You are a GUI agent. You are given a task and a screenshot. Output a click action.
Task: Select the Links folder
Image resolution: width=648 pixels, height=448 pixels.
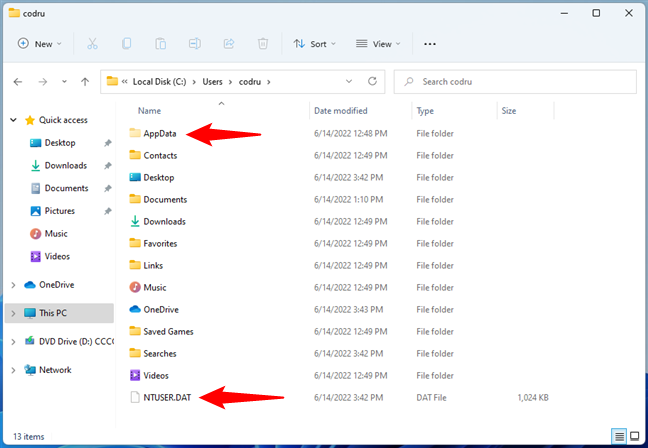point(153,265)
